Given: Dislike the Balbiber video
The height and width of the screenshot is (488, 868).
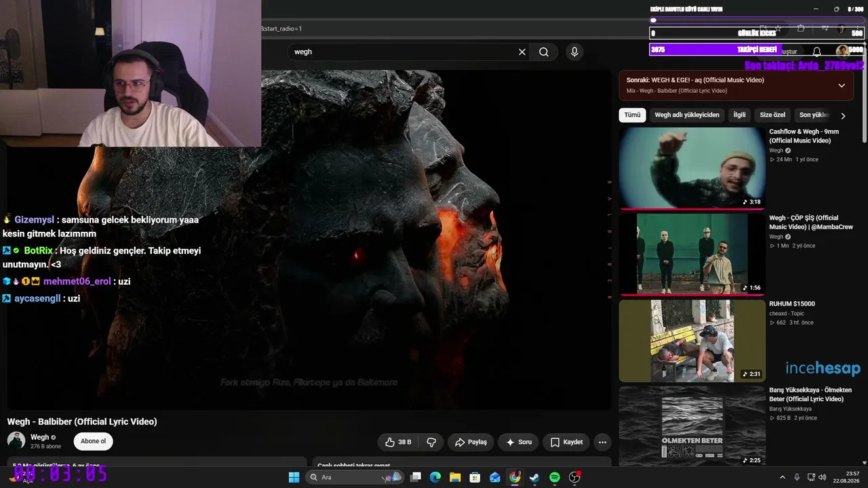Looking at the screenshot, I should pyautogui.click(x=431, y=442).
